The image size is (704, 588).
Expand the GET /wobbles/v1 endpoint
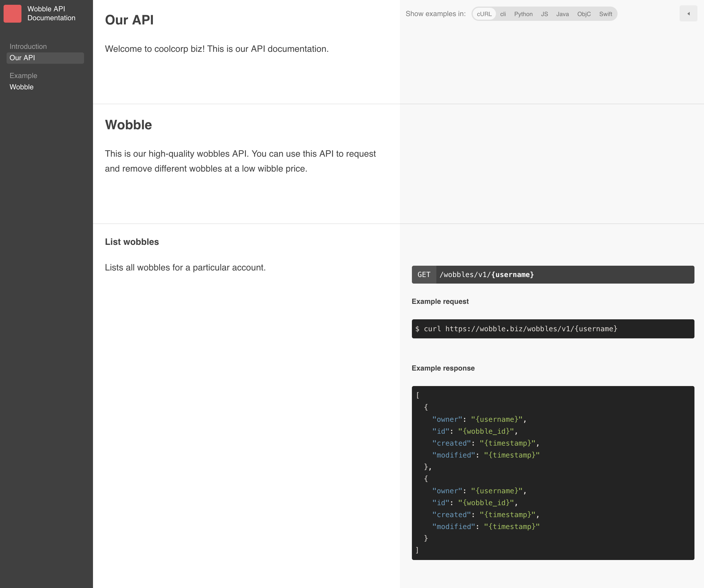pos(553,275)
